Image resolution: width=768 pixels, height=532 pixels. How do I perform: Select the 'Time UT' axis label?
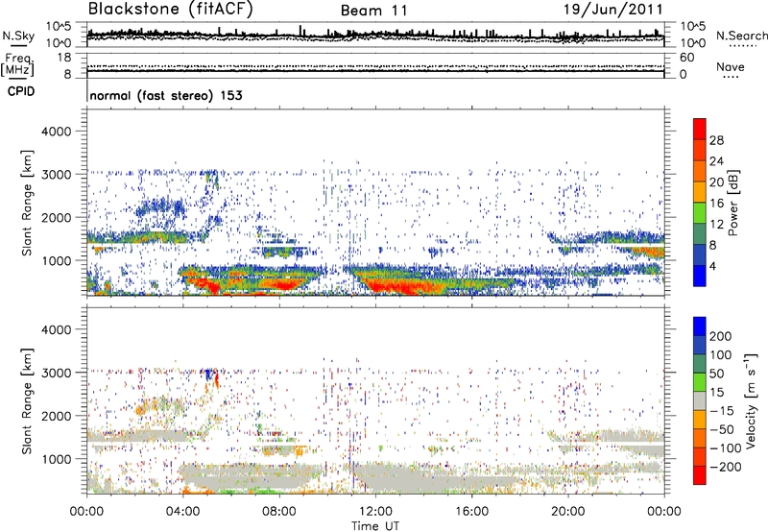click(x=375, y=525)
